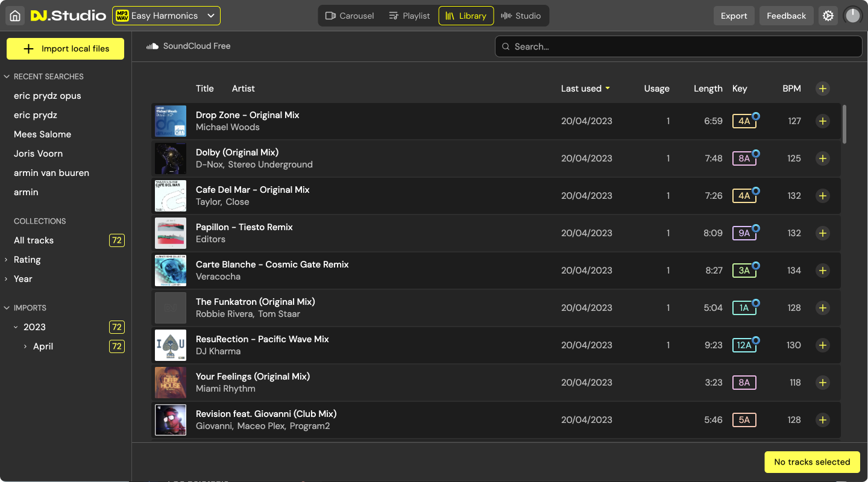Add Your Feelings track with plus icon
868x482 pixels.
823,383
